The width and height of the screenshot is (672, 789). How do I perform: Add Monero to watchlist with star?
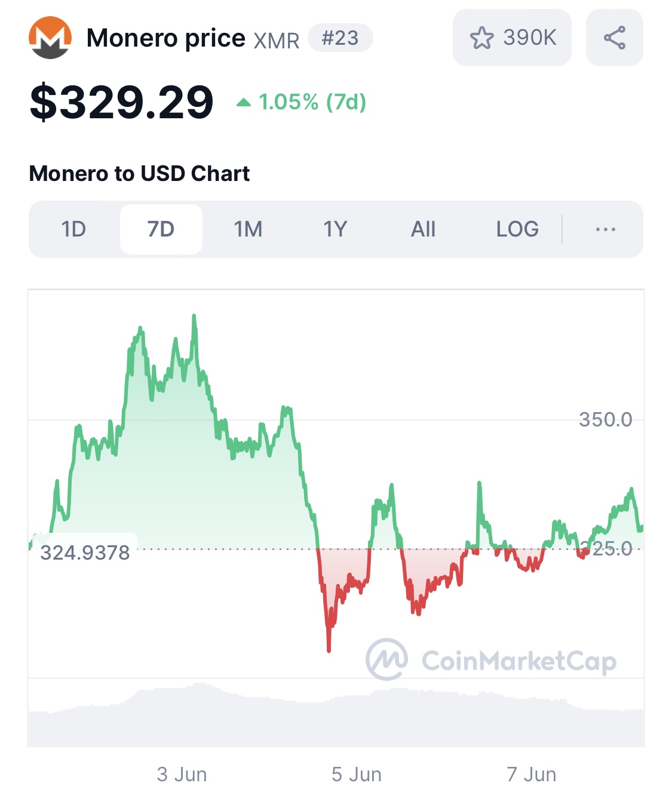[x=512, y=38]
